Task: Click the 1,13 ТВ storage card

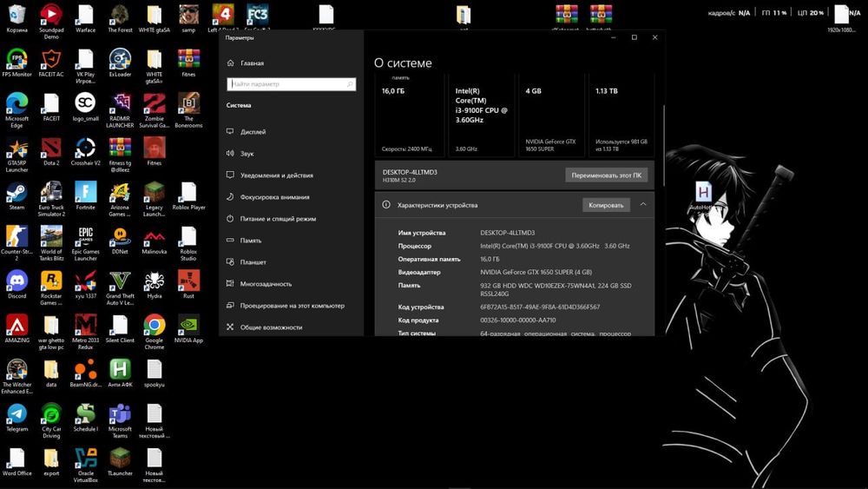Action: pos(621,116)
